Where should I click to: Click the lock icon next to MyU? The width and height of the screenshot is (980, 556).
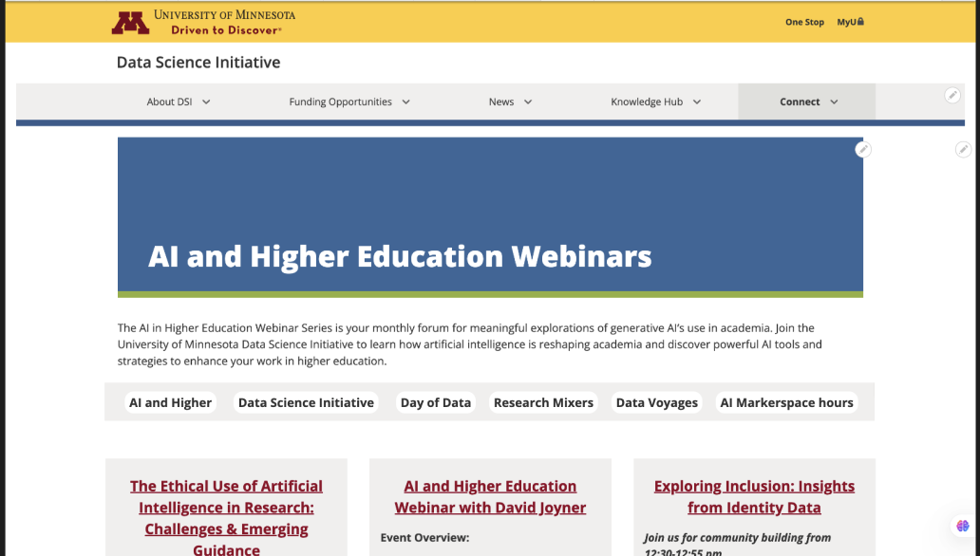pos(860,22)
